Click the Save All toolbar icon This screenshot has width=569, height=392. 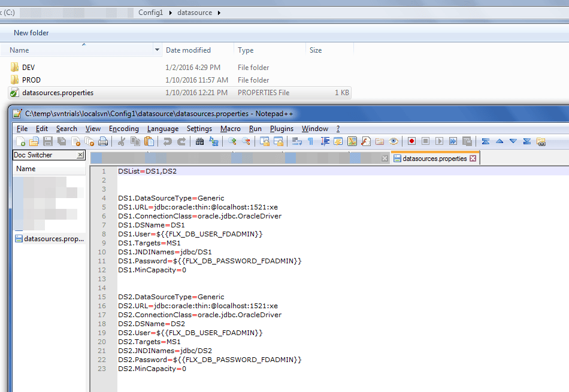pos(62,141)
